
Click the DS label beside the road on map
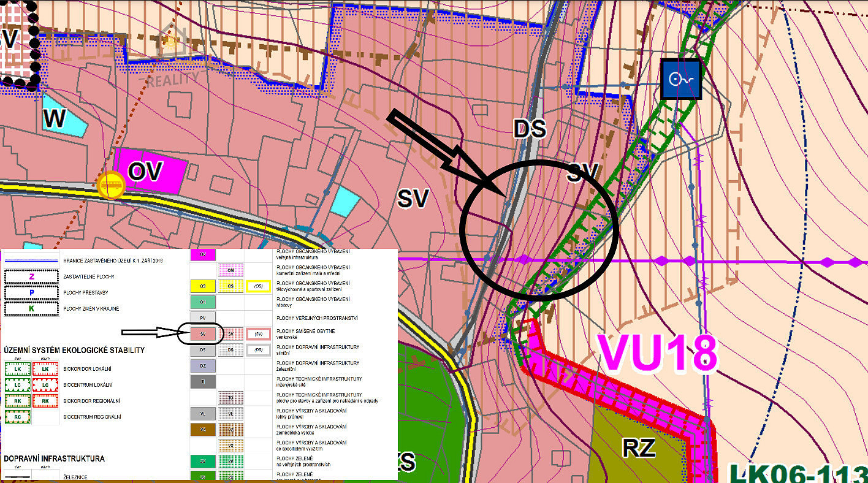(x=530, y=129)
